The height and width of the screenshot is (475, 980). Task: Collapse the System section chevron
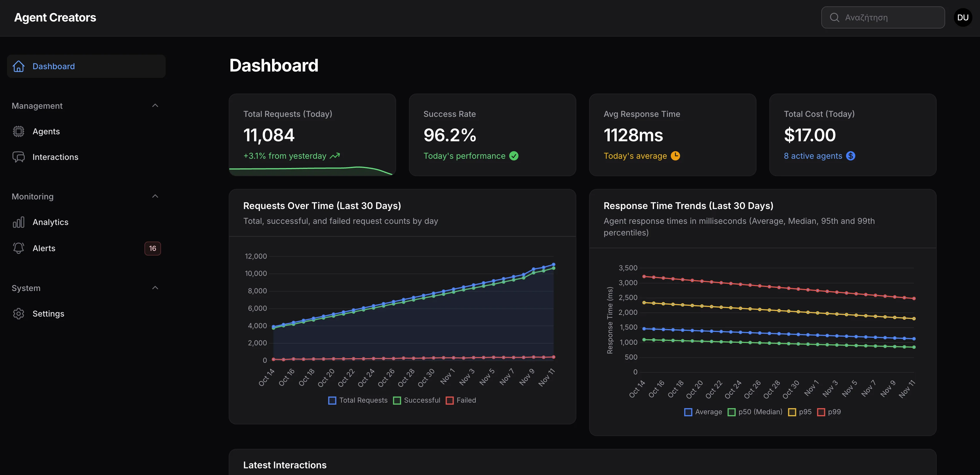coord(155,287)
